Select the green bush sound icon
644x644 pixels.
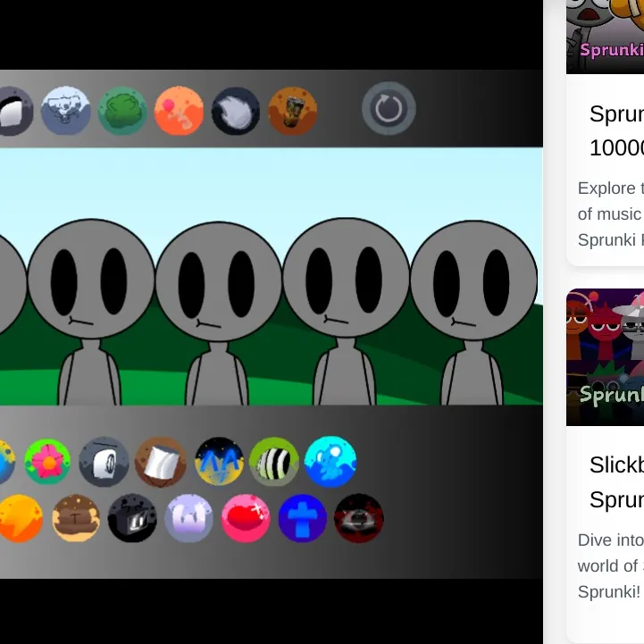click(122, 111)
